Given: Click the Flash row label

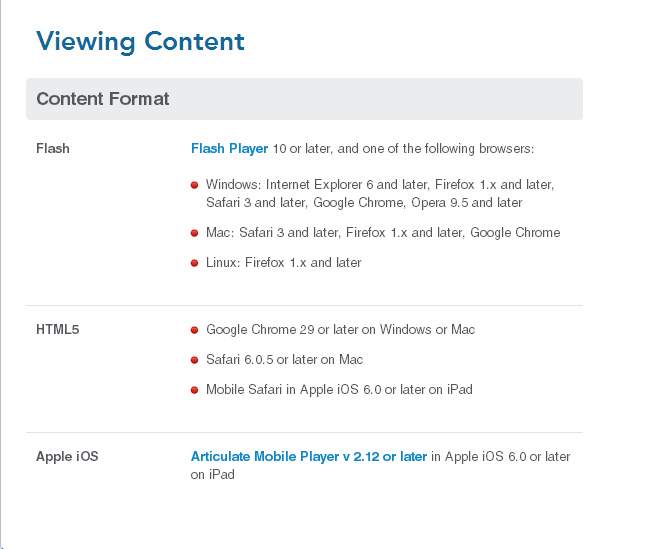Looking at the screenshot, I should coord(53,149).
